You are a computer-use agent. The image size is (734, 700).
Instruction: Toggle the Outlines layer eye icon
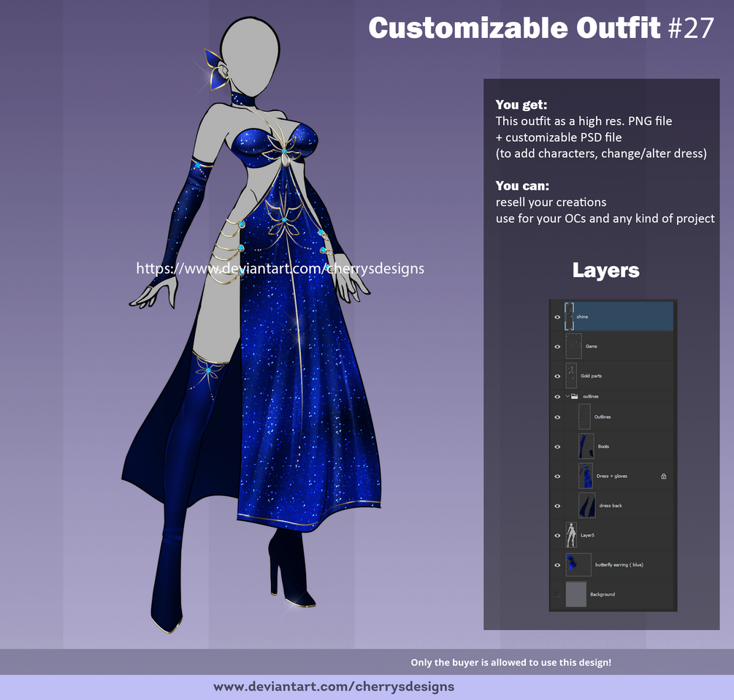click(x=557, y=417)
